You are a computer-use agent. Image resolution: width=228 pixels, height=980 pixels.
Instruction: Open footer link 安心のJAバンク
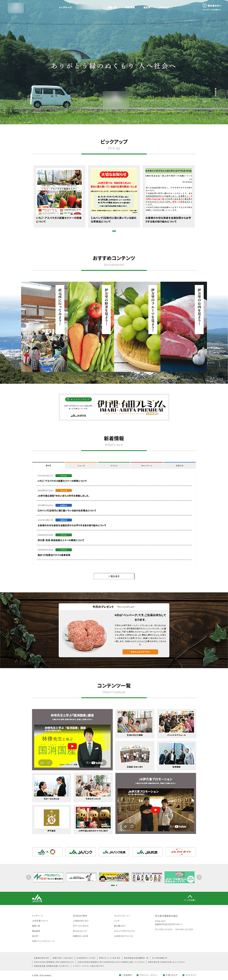click(80, 931)
